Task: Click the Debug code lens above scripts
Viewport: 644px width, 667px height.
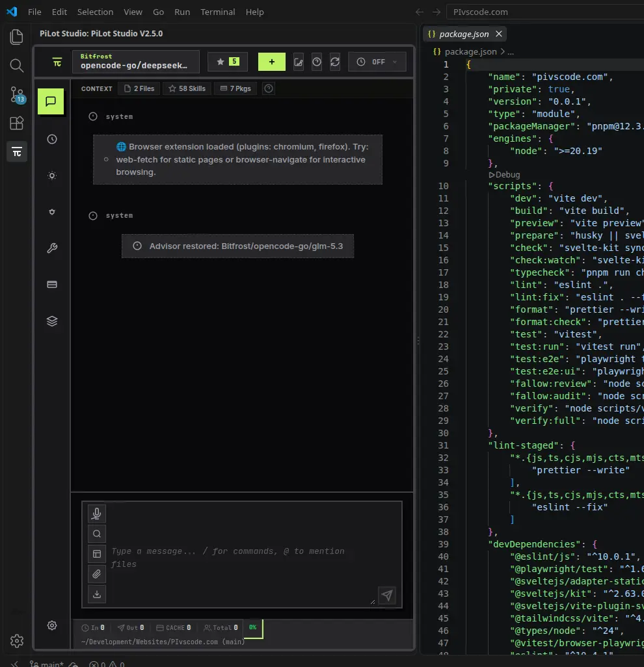Action: 504,175
